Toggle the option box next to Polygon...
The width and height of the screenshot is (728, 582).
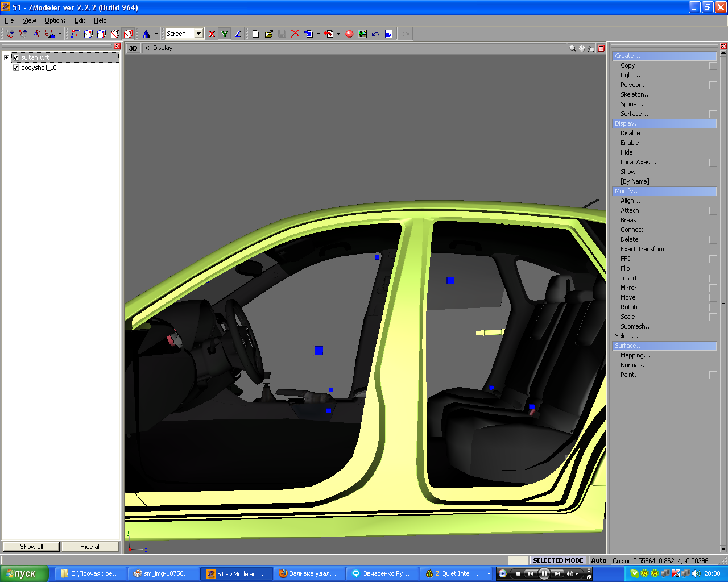[x=713, y=85]
